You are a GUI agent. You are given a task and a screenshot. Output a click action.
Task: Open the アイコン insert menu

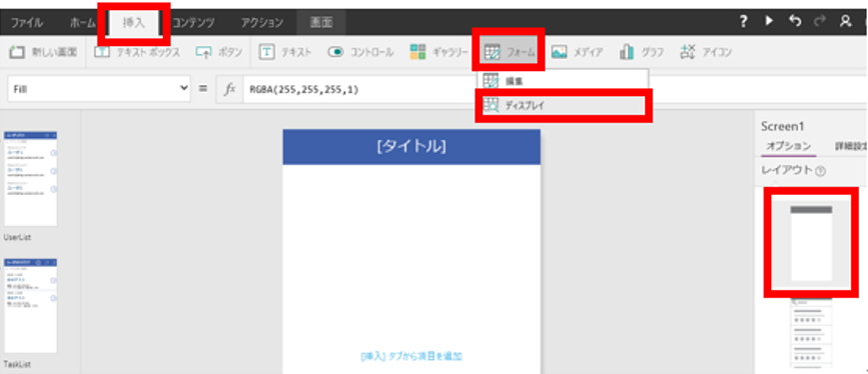(706, 53)
